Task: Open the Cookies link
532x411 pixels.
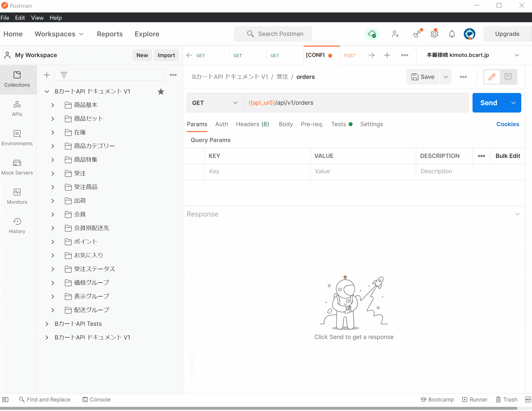Action: [508, 124]
